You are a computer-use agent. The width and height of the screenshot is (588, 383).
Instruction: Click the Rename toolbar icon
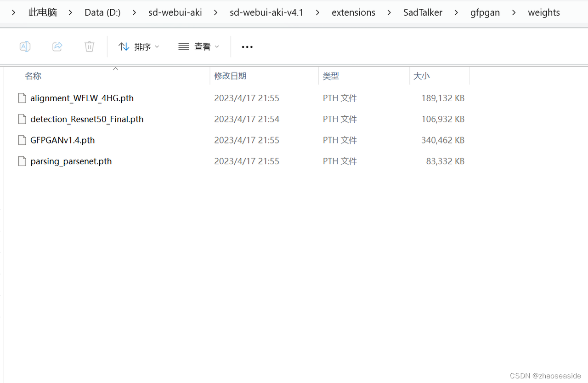[25, 46]
